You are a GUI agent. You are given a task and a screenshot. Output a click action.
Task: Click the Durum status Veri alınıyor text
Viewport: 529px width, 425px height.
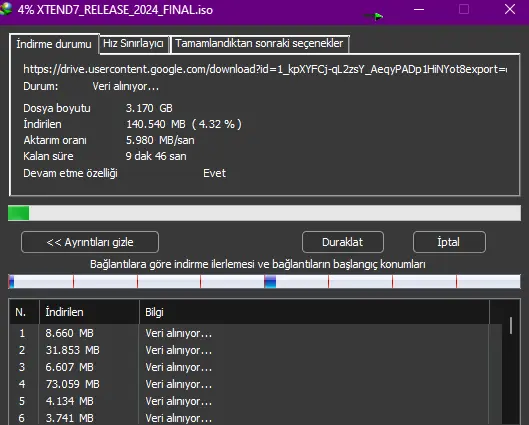tap(126, 86)
